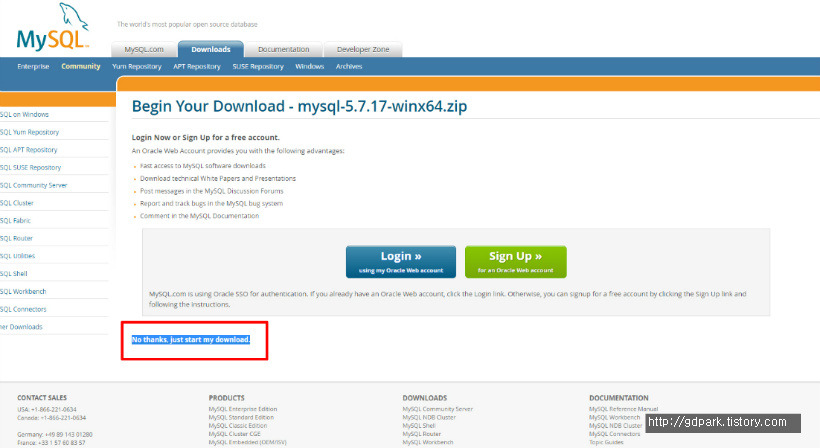Screen dimensions: 820x448
Task: Open the Windows submenu item
Action: click(310, 66)
